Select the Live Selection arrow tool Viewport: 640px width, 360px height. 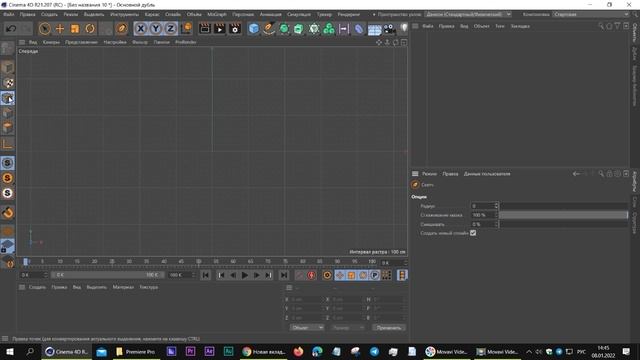point(44,29)
